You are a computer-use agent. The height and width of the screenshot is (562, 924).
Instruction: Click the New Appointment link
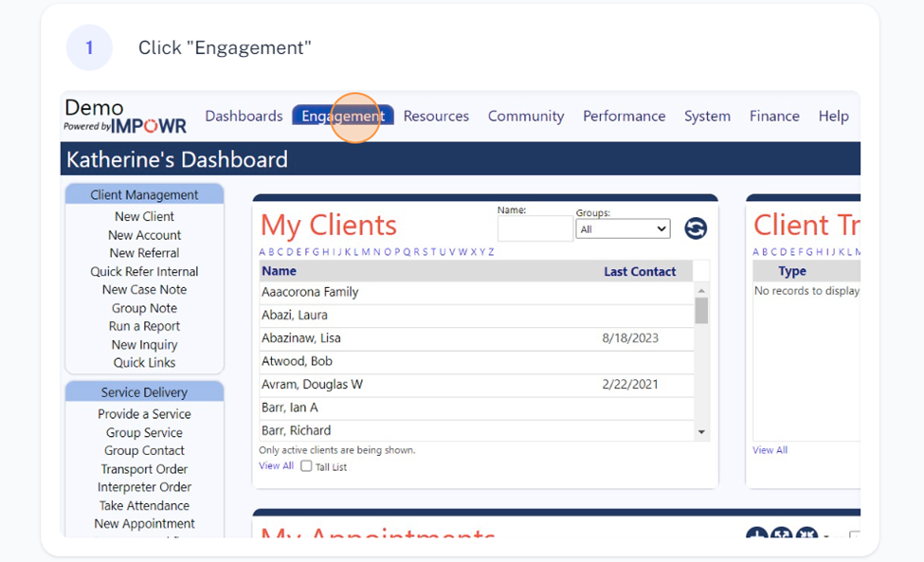[144, 524]
